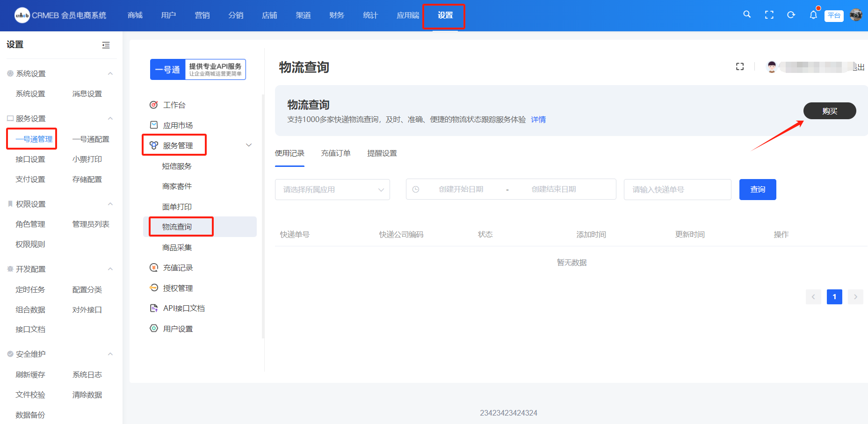868x424 pixels.
Task: Collapse the 系统设置 group in sidebar
Action: coord(110,74)
